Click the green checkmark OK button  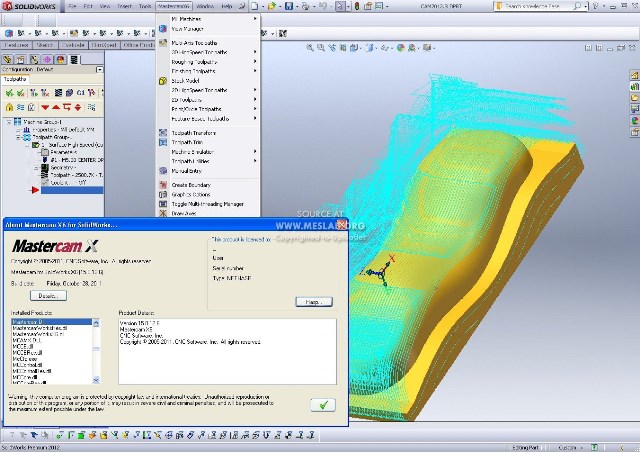point(323,404)
